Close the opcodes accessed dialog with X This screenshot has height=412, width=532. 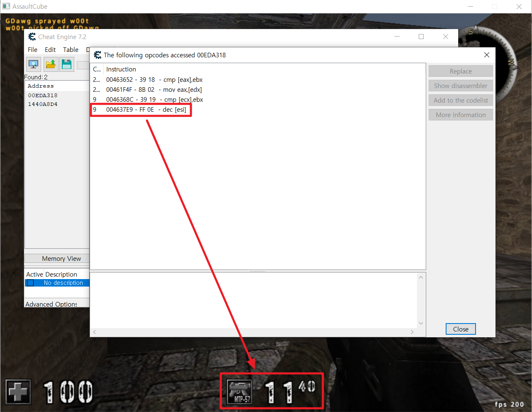point(487,55)
